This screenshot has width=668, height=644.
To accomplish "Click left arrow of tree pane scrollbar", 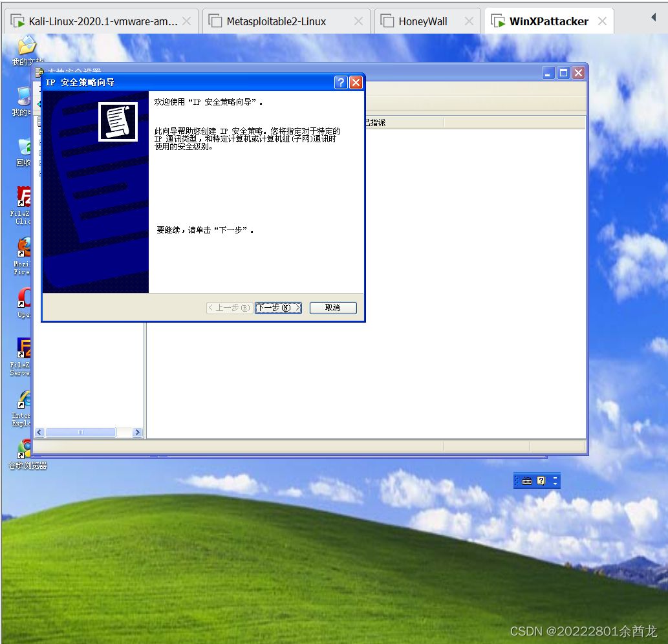I will pos(39,433).
